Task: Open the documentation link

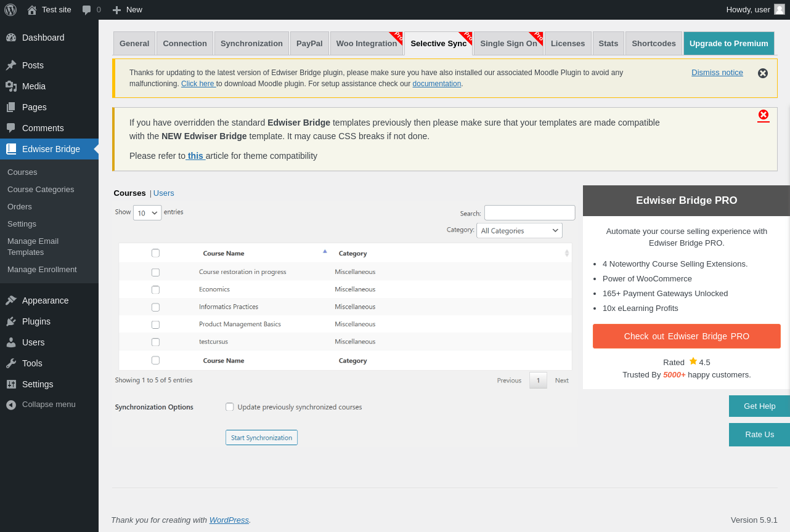Action: [x=437, y=84]
